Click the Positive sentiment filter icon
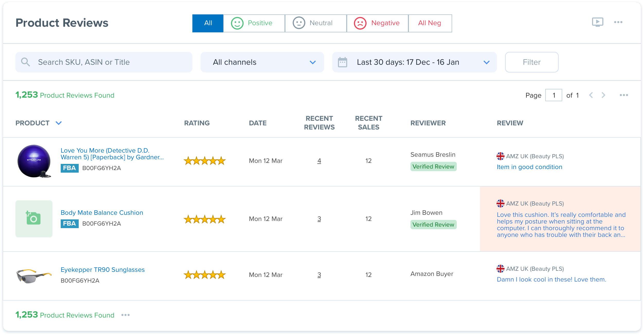Screen dimensions: 644x335 236,23
